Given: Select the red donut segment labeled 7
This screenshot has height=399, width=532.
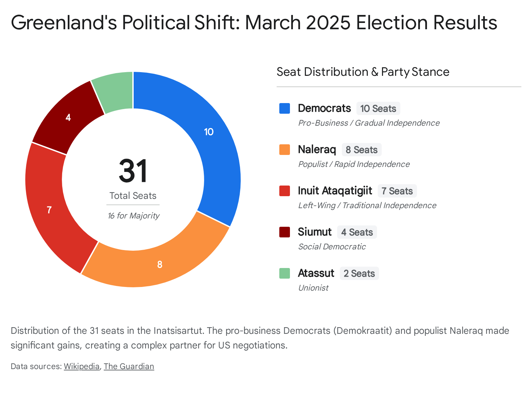Looking at the screenshot, I should [50, 209].
